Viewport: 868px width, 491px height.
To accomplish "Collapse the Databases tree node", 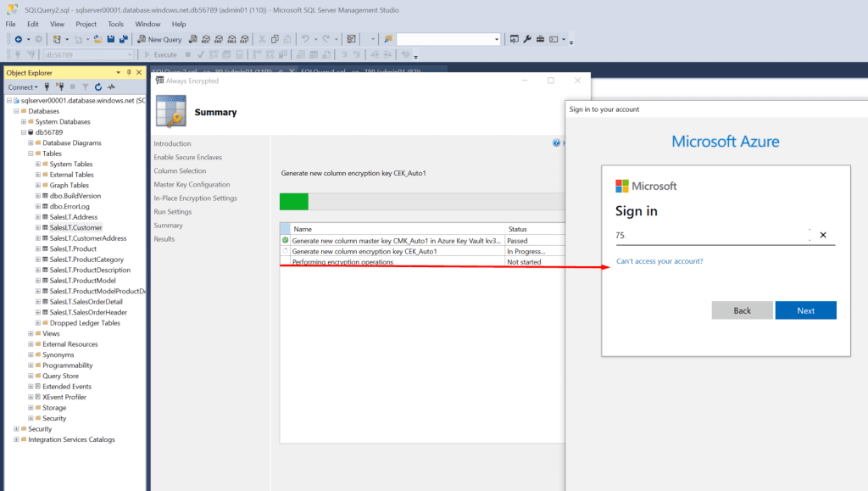I will click(x=16, y=111).
